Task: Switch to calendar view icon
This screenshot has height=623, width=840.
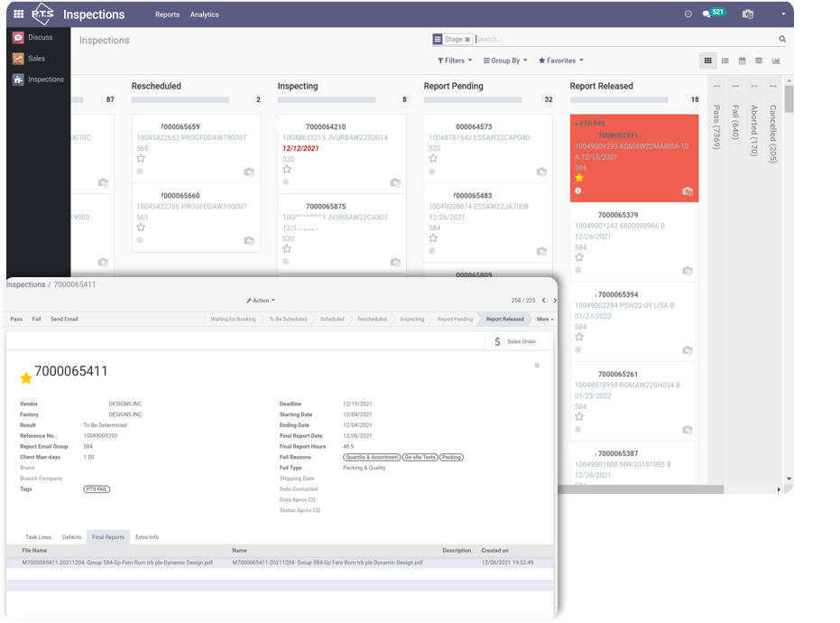Action: (742, 60)
